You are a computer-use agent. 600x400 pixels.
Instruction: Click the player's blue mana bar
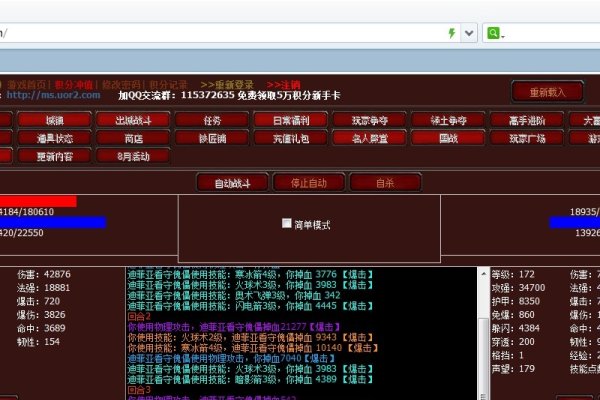click(53, 222)
